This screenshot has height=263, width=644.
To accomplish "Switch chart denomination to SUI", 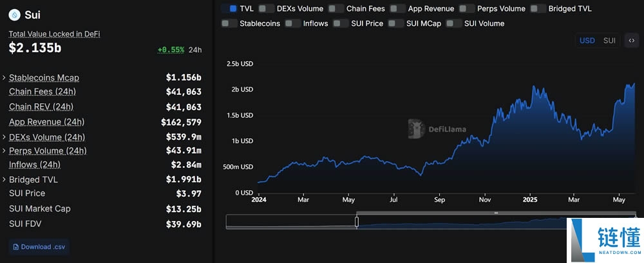I will [x=609, y=41].
